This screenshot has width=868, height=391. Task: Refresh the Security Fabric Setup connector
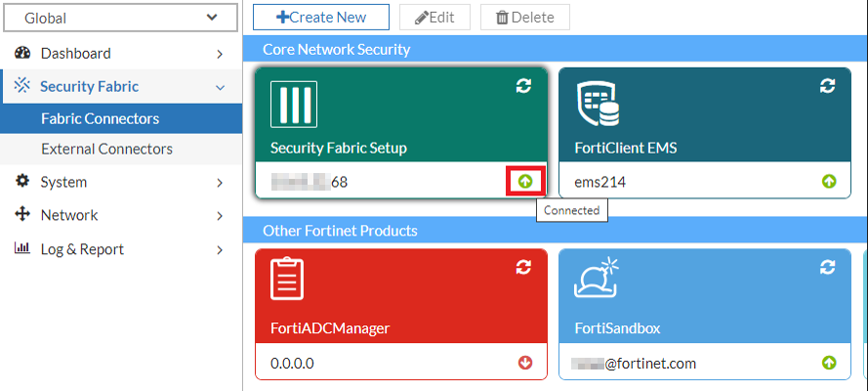pos(523,86)
